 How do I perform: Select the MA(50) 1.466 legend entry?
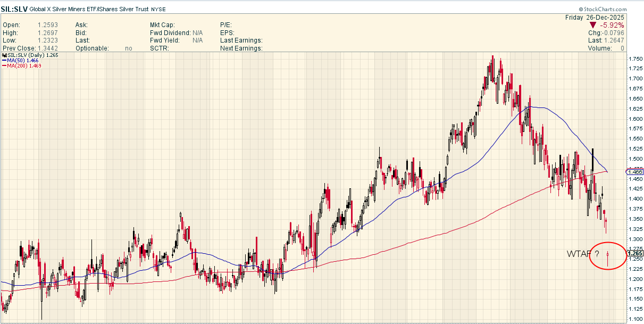tap(24, 60)
